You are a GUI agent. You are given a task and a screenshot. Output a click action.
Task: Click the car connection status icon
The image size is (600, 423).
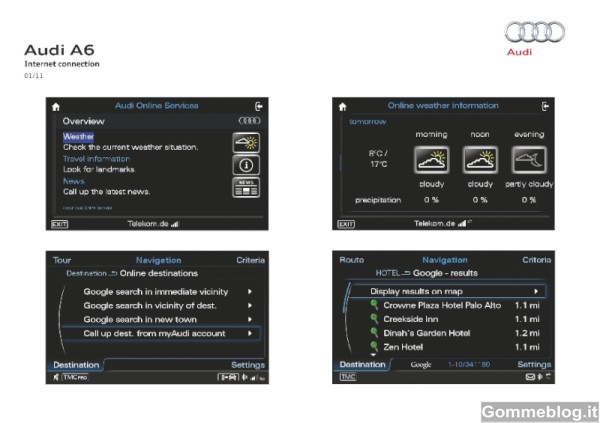228,377
